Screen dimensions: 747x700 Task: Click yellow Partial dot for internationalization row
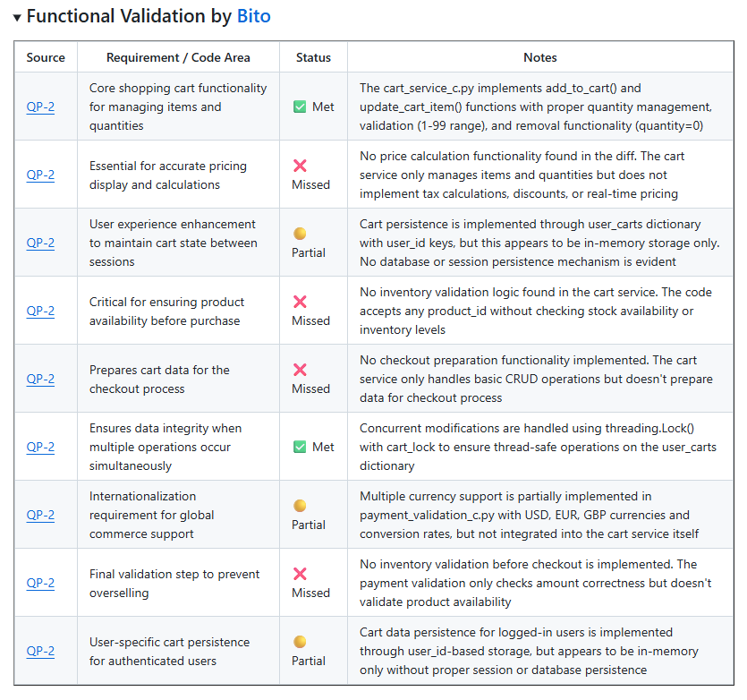coord(301,506)
